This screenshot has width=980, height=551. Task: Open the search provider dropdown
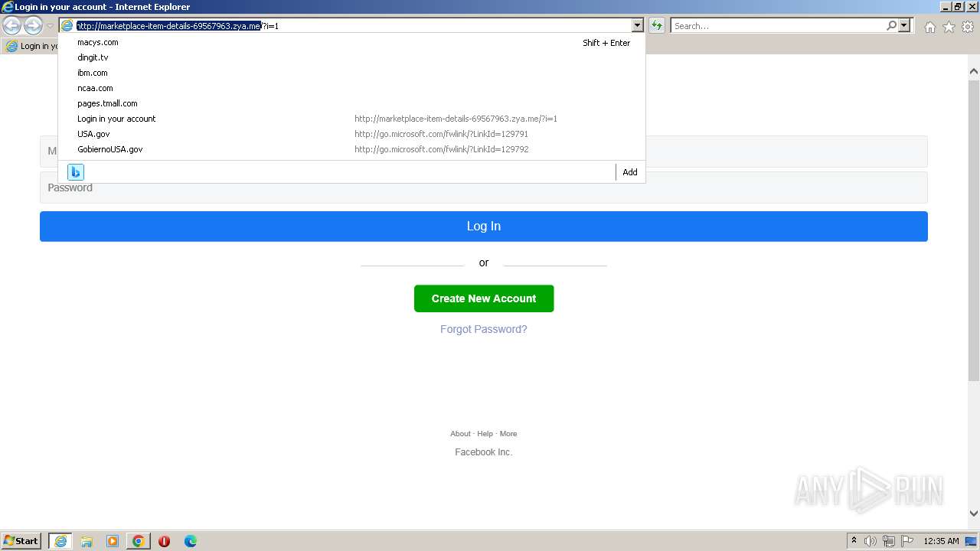click(x=904, y=25)
